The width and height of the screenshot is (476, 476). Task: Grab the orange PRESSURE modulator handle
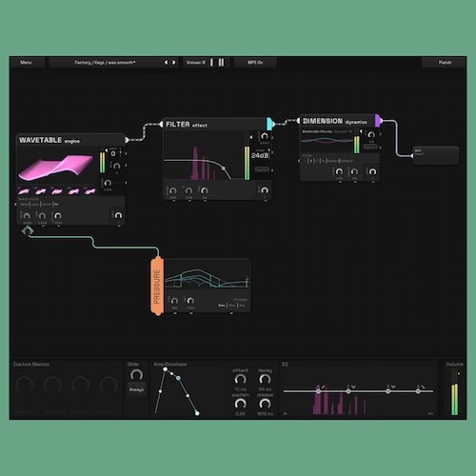[x=157, y=287]
